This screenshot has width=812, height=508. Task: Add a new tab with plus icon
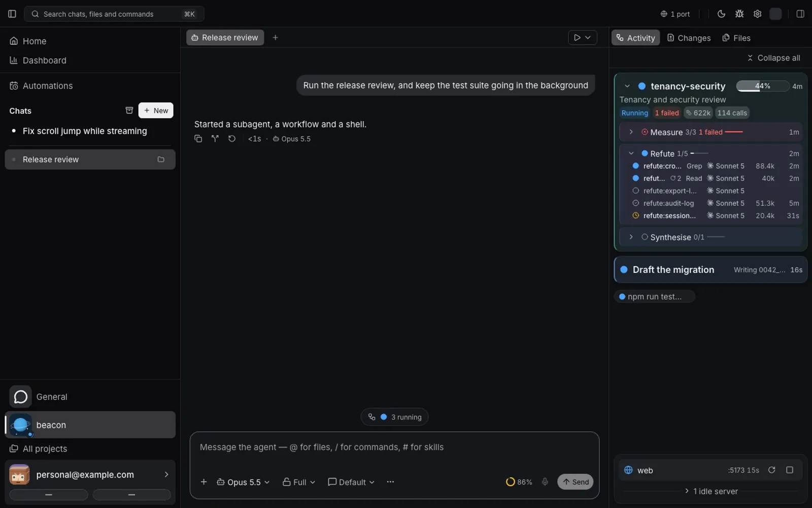tap(275, 38)
